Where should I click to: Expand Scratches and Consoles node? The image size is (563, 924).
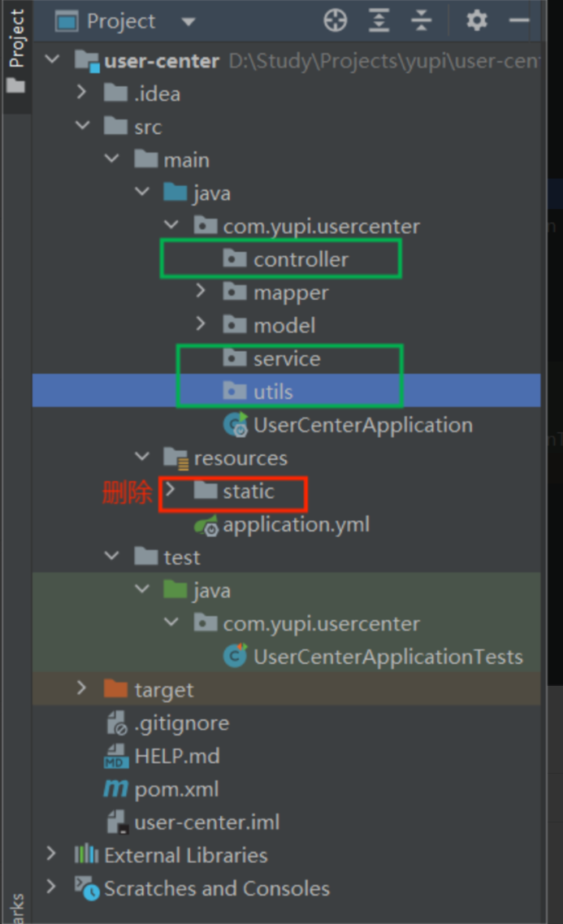pos(52,887)
